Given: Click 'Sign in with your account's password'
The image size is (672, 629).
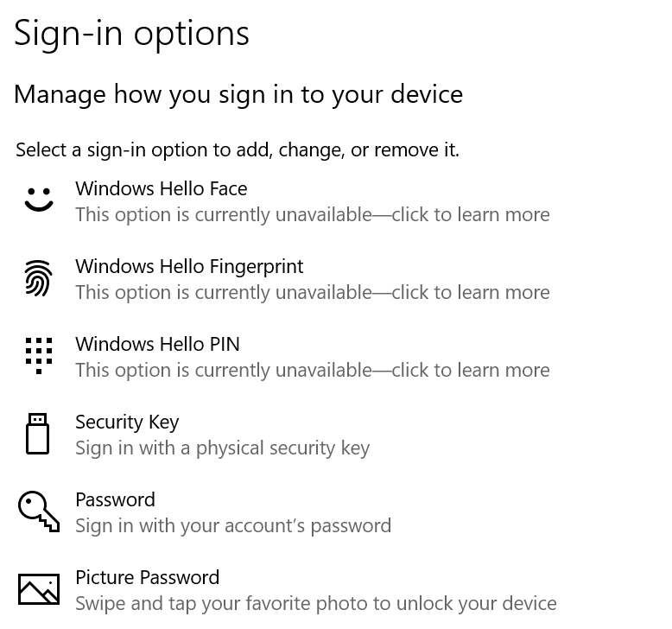Looking at the screenshot, I should 233,525.
